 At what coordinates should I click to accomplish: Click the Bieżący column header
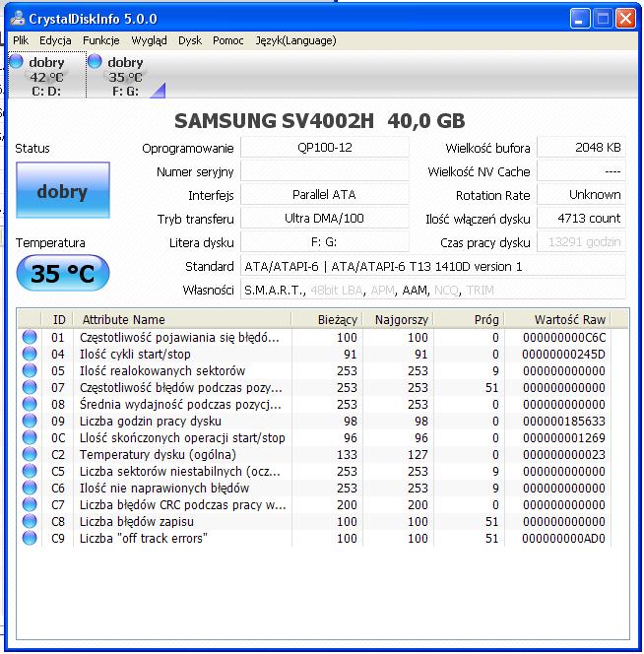(x=327, y=319)
